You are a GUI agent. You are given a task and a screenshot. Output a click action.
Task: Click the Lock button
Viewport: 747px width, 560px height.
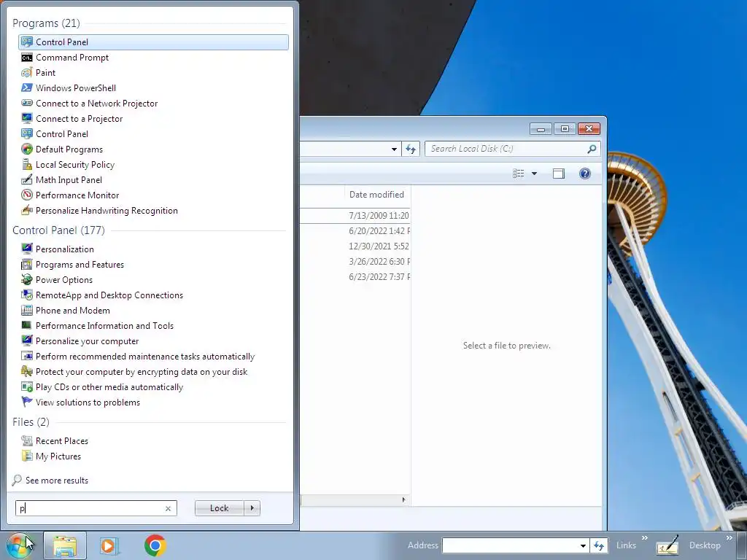(x=219, y=508)
